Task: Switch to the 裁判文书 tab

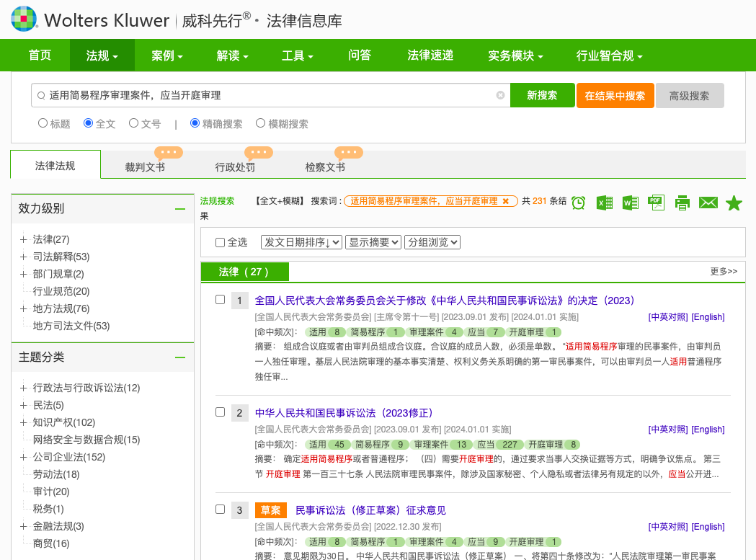Action: 145,167
